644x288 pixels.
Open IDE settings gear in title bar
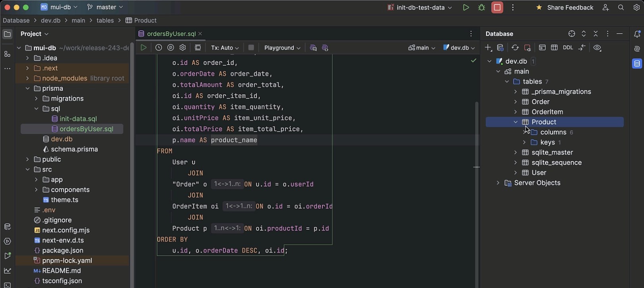click(636, 8)
